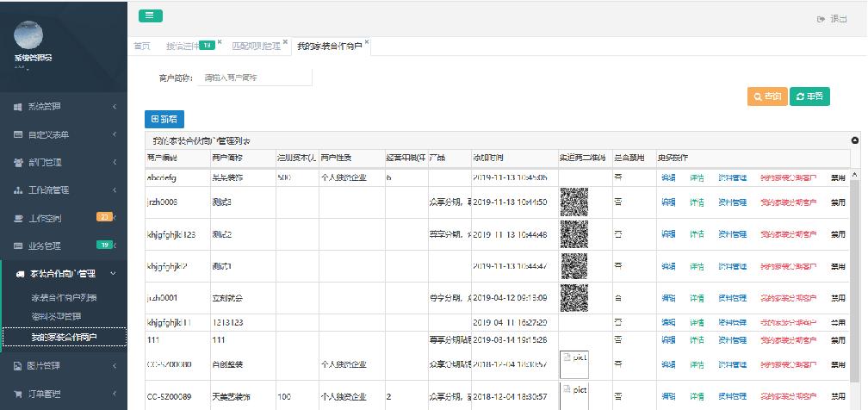Click broken image placeholder in row CC-SZ00089
868x410 pixels.
tap(574, 395)
